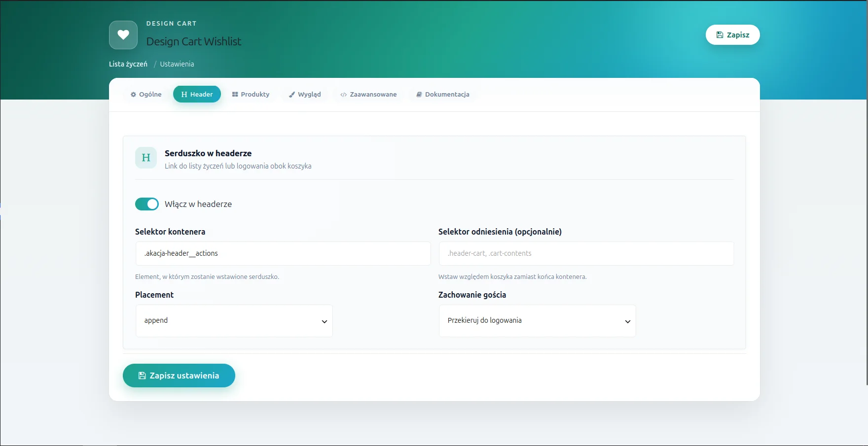Follow the Lista życzeń breadcrumb link
The height and width of the screenshot is (446, 868).
pyautogui.click(x=128, y=64)
